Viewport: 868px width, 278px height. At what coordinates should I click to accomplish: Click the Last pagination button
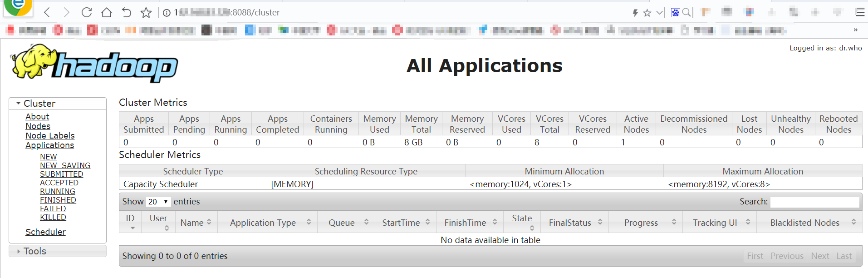point(844,256)
